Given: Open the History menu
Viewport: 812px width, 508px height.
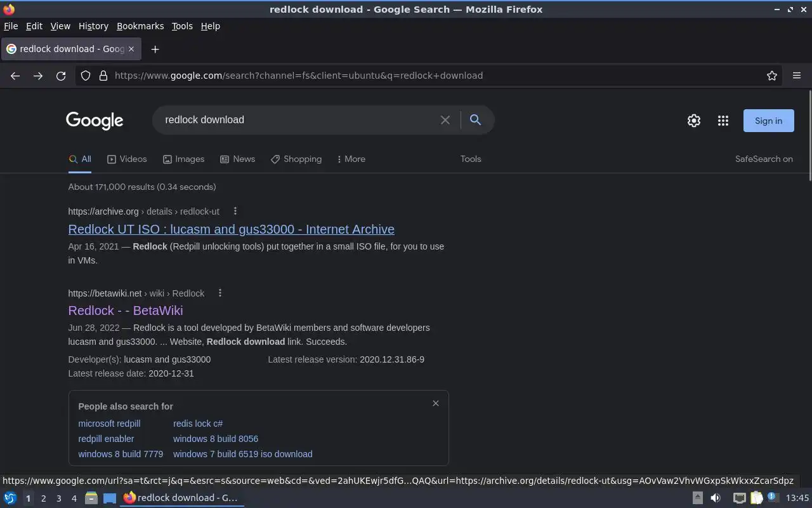Looking at the screenshot, I should [x=93, y=26].
